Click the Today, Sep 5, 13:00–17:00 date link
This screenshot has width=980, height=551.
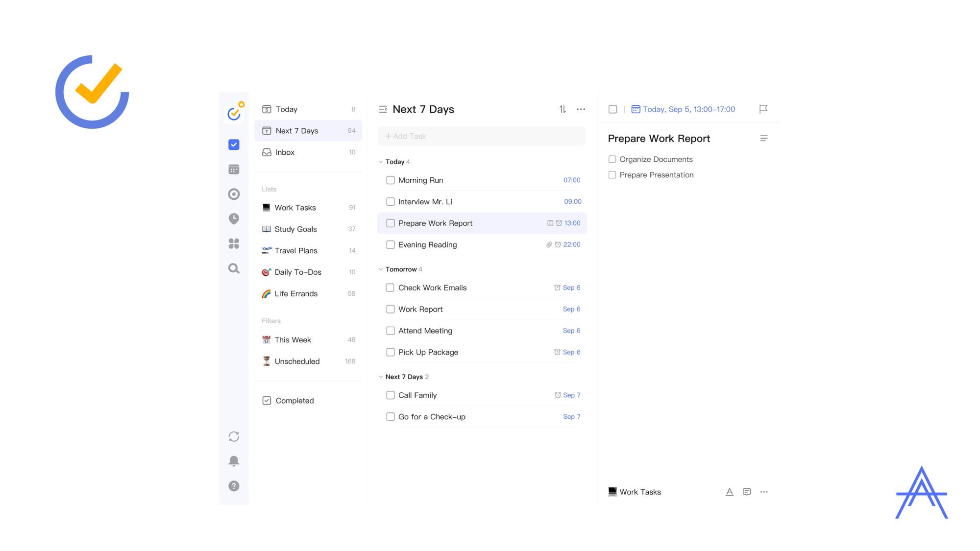[688, 109]
